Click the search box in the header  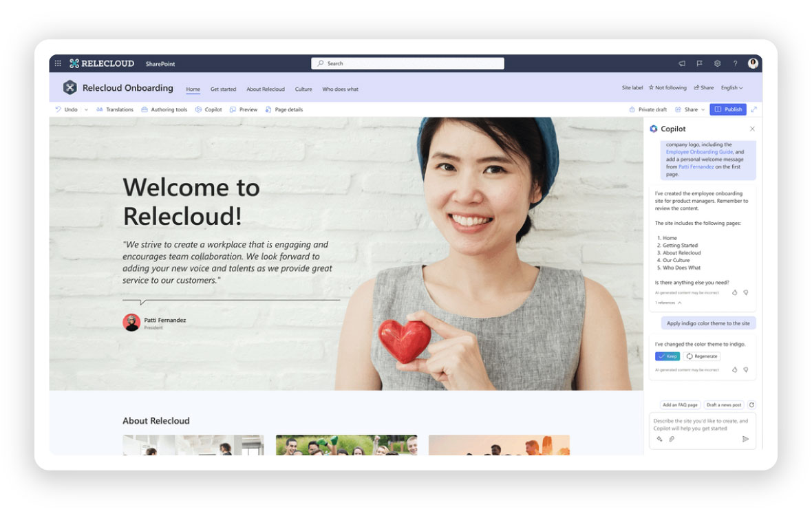point(407,63)
